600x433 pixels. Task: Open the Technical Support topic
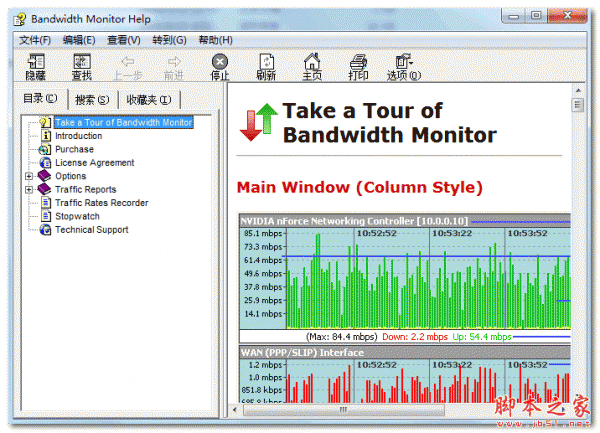(91, 230)
